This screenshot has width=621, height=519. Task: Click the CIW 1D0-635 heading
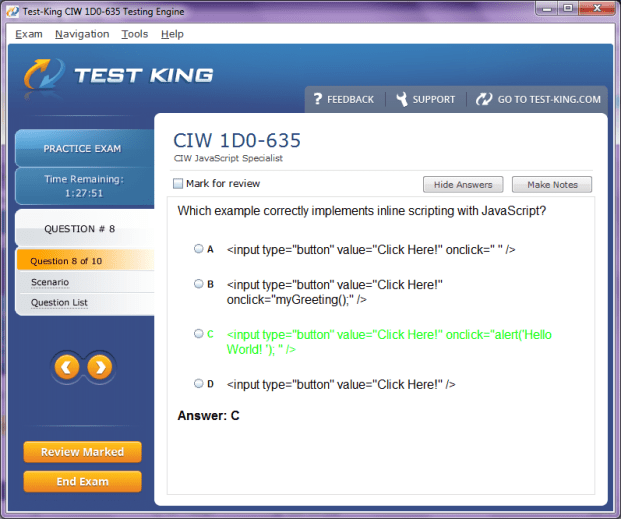coord(237,140)
